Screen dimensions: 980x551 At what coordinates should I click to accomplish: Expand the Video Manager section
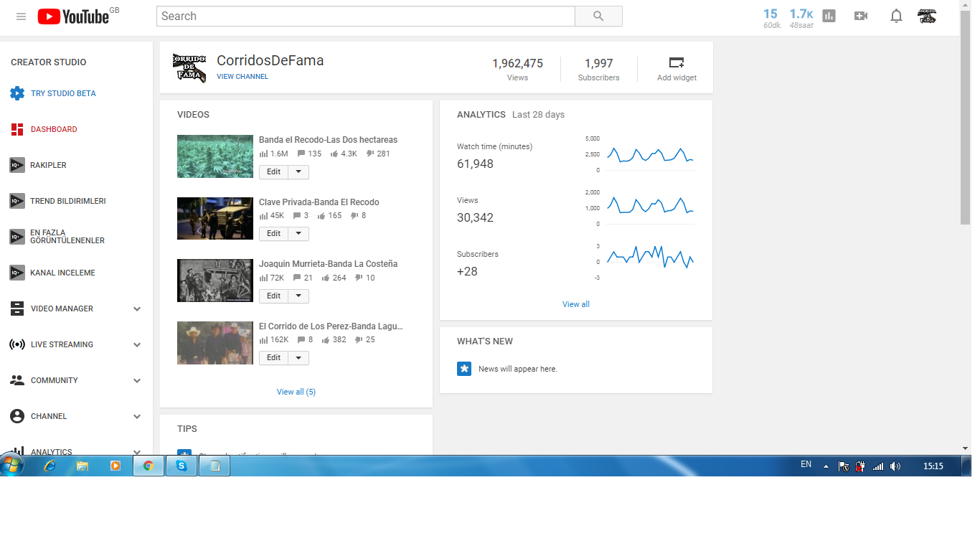tap(137, 309)
